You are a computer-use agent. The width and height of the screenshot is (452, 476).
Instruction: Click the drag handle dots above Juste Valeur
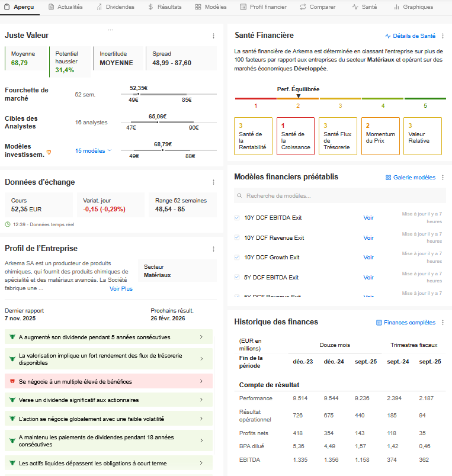pyautogui.click(x=111, y=30)
